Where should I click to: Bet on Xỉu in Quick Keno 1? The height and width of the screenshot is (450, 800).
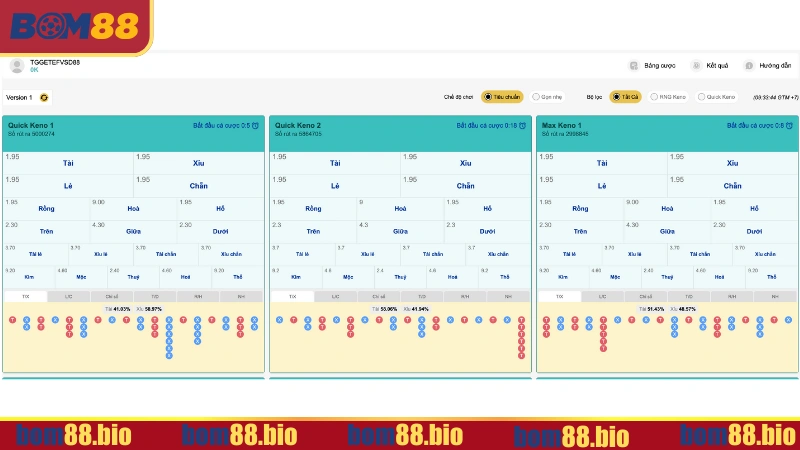pos(199,163)
